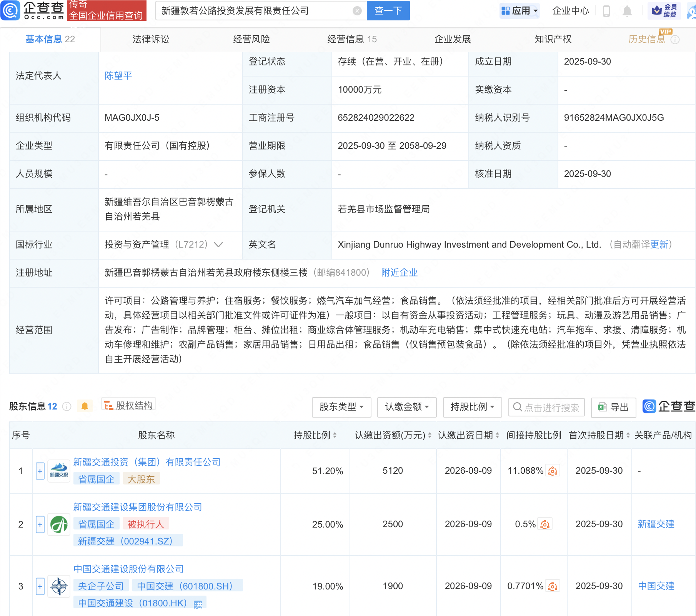Expand shareholder row 3 plus toggle

40,586
